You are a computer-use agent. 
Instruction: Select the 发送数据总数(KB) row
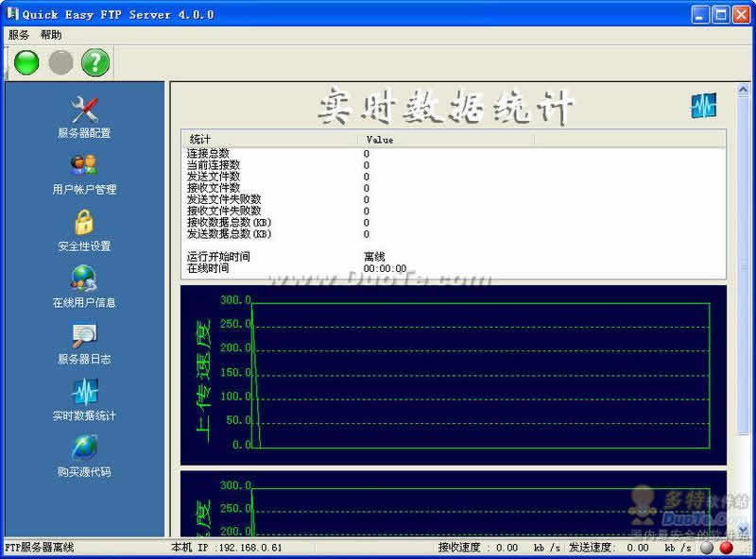(454, 234)
